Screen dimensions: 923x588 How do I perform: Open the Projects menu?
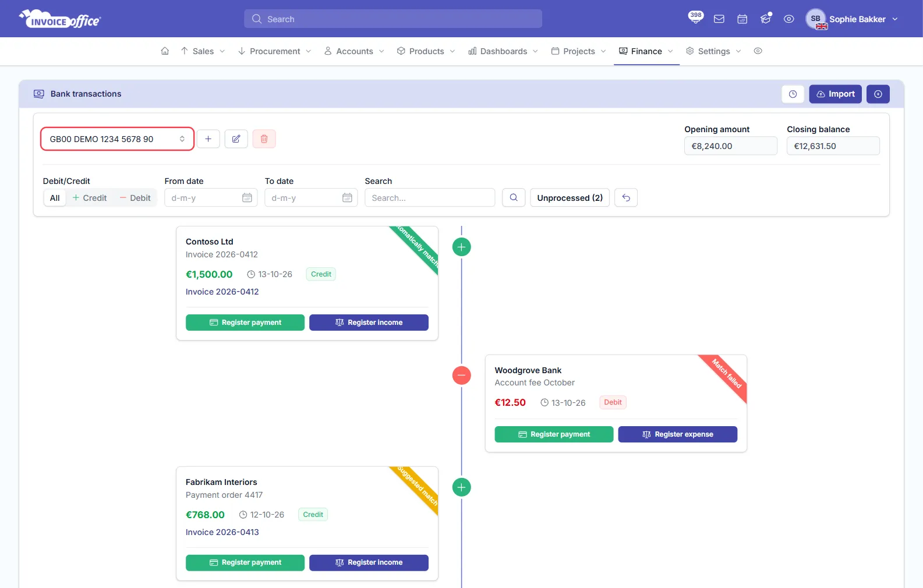pyautogui.click(x=579, y=51)
